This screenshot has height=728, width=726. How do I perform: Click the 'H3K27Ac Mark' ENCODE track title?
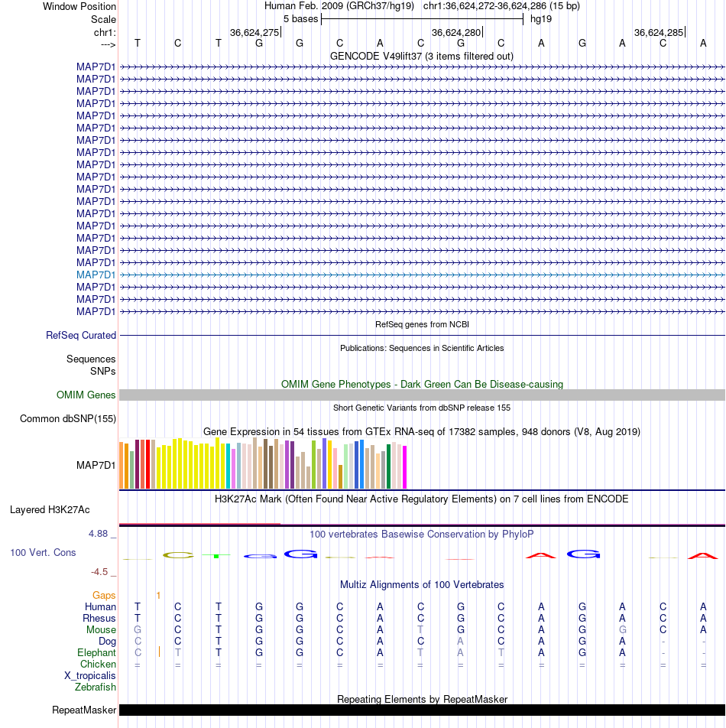(x=422, y=499)
